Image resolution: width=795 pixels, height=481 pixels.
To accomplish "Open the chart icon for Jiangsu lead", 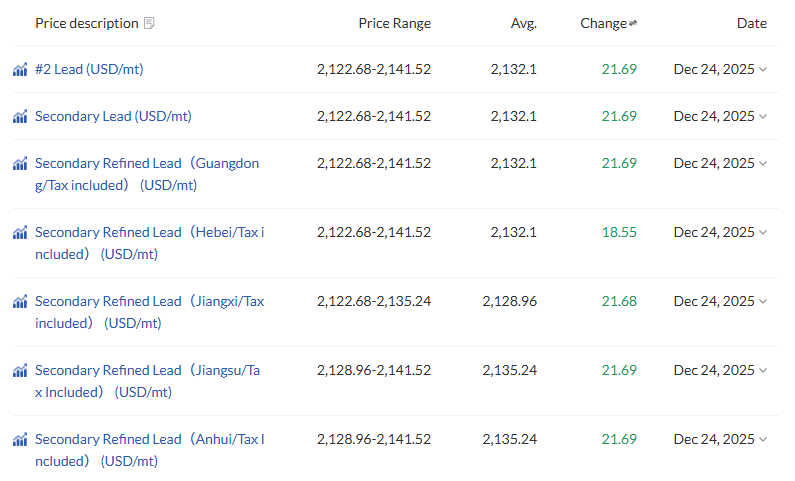I will [20, 371].
